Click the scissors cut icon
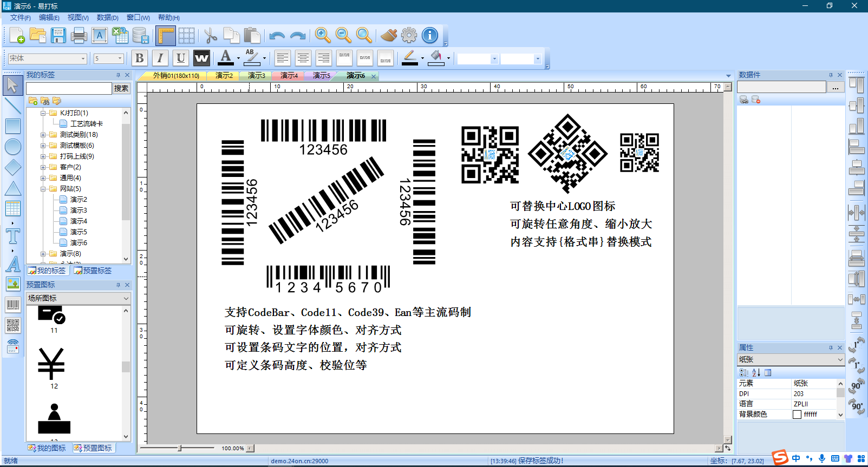This screenshot has height=467, width=868. pos(211,36)
